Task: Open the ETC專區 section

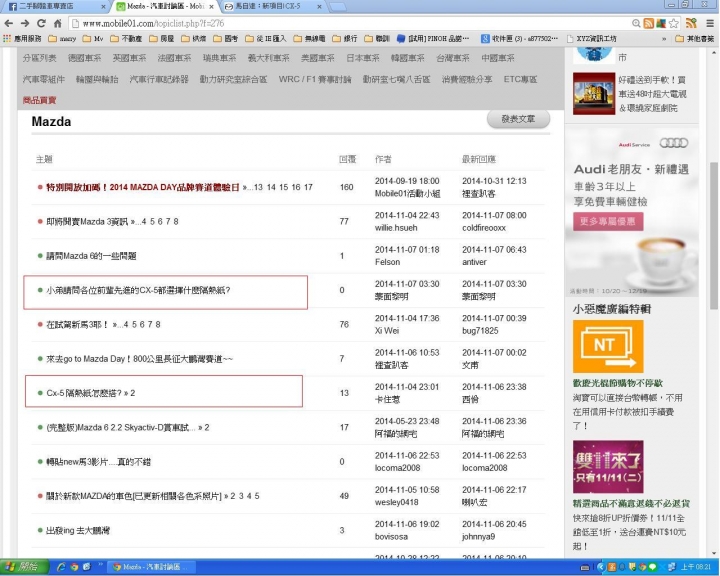Action: pyautogui.click(x=520, y=79)
